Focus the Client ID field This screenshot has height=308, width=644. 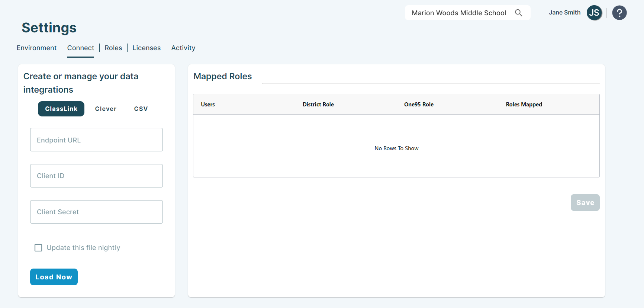click(x=96, y=176)
